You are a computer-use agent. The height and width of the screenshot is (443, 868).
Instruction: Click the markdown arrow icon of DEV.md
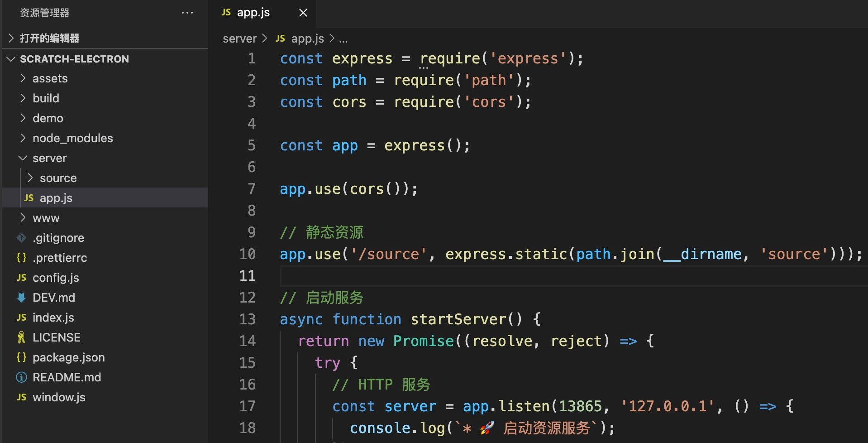coord(21,298)
